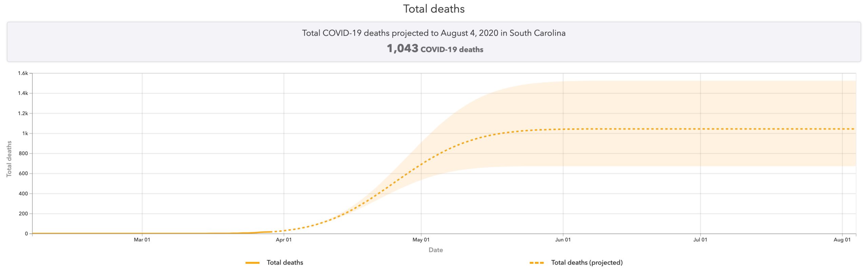Click the '1k' y-axis tick label

[x=25, y=133]
